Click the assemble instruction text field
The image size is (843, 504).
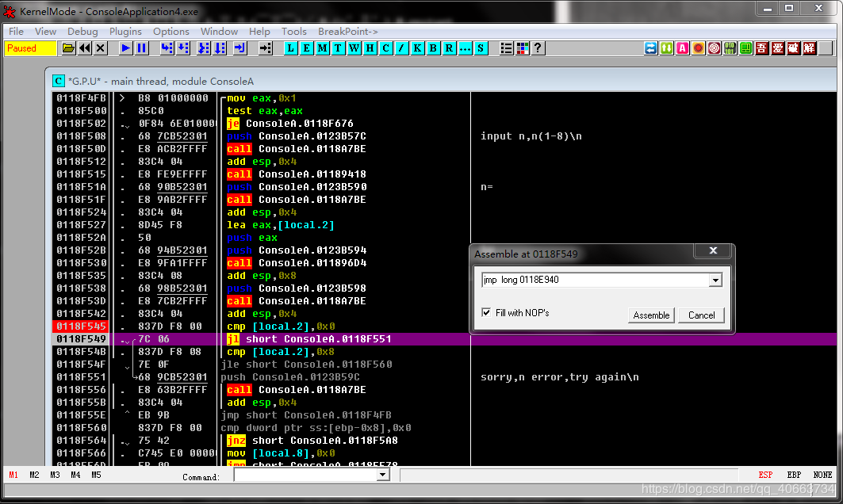pyautogui.click(x=596, y=280)
